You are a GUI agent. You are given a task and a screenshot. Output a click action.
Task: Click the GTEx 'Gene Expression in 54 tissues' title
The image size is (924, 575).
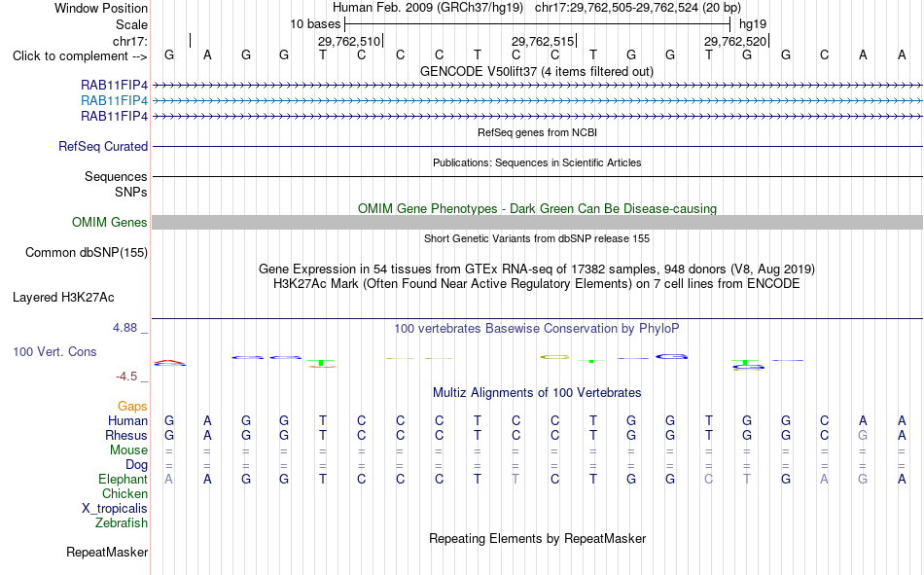point(537,269)
